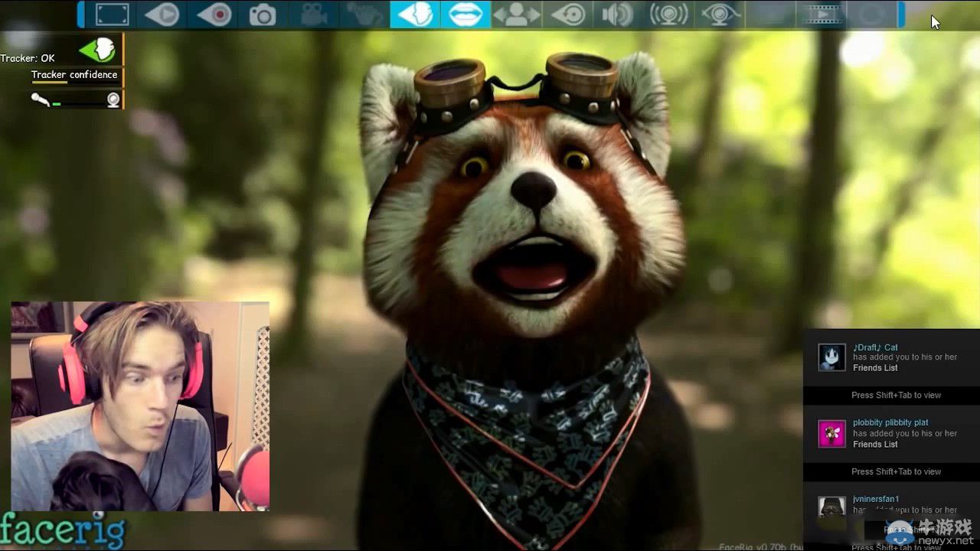Screen dimensions: 980x551
Task: Click the film strip icon in toolbar
Action: point(822,15)
